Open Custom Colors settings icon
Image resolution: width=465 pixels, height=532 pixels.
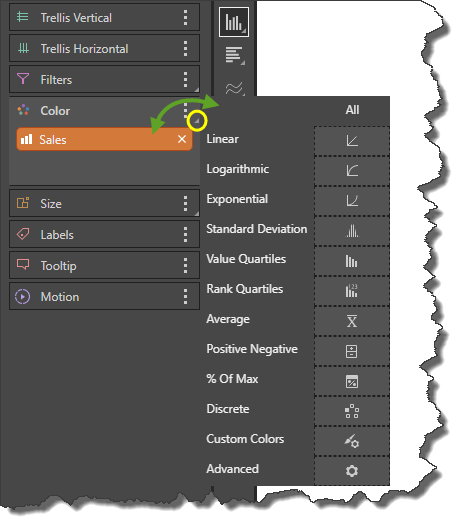pos(352,441)
